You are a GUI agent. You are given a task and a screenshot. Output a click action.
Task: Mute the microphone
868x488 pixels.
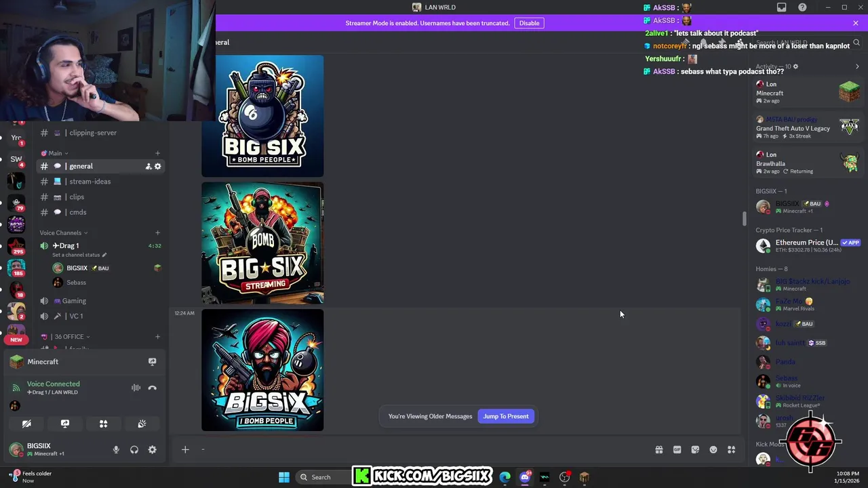point(116,449)
